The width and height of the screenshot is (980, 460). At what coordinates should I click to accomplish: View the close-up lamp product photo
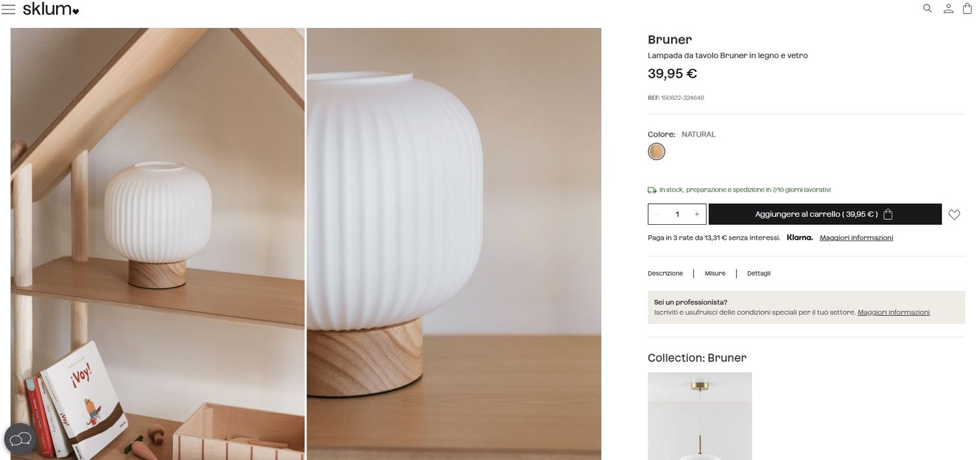(454, 244)
